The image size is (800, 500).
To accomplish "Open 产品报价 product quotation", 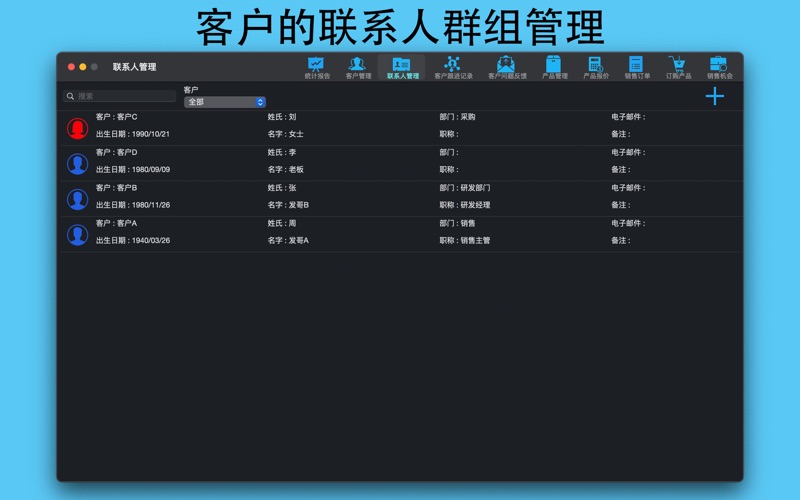I will [596, 67].
